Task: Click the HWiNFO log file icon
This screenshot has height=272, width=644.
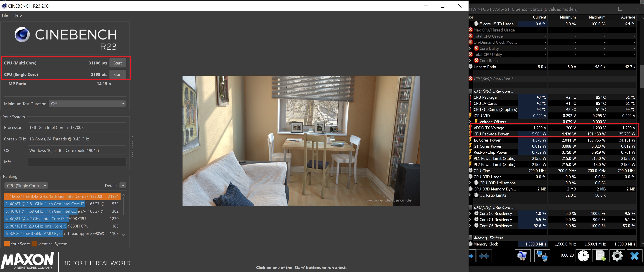Action: click(600, 256)
